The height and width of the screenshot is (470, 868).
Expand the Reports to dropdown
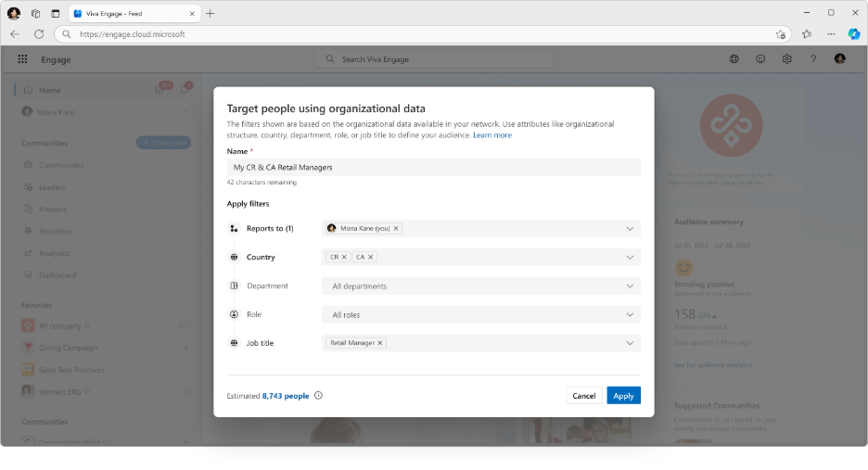(630, 228)
